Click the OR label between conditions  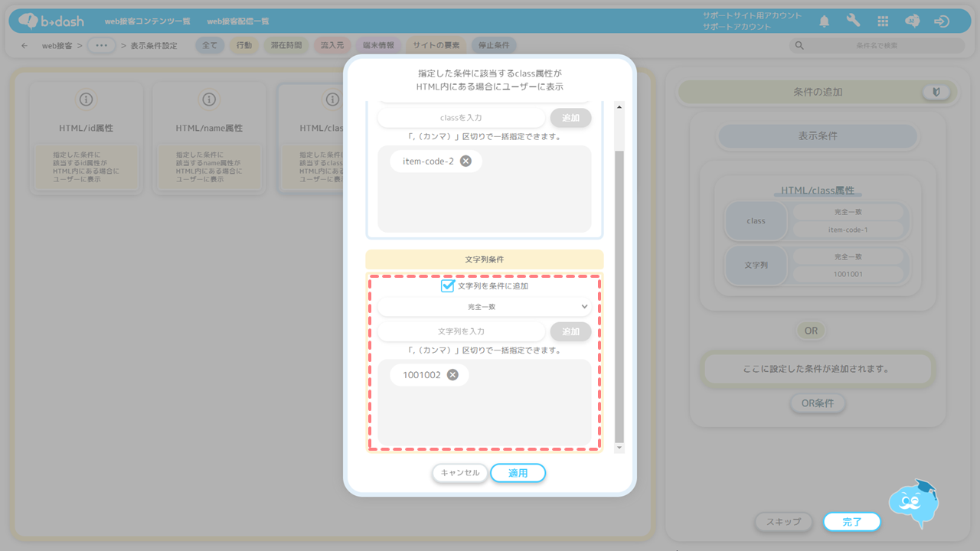tap(811, 331)
